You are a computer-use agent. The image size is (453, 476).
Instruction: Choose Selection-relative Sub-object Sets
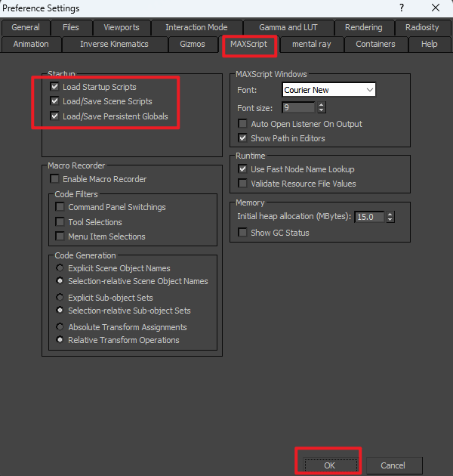60,311
